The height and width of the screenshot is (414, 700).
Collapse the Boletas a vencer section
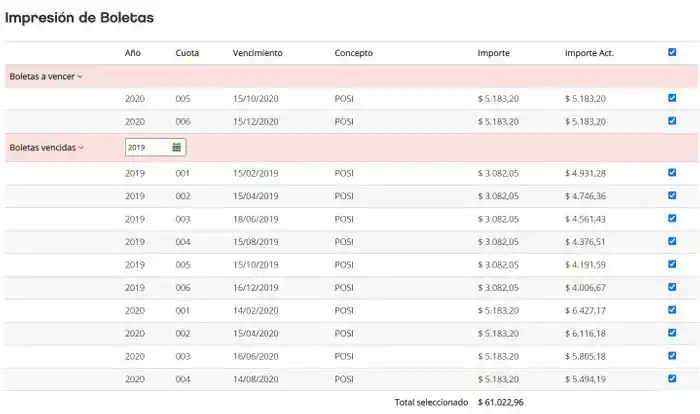click(46, 76)
